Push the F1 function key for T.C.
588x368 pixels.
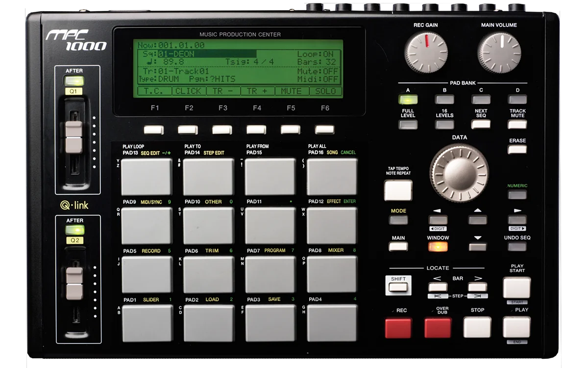point(153,130)
